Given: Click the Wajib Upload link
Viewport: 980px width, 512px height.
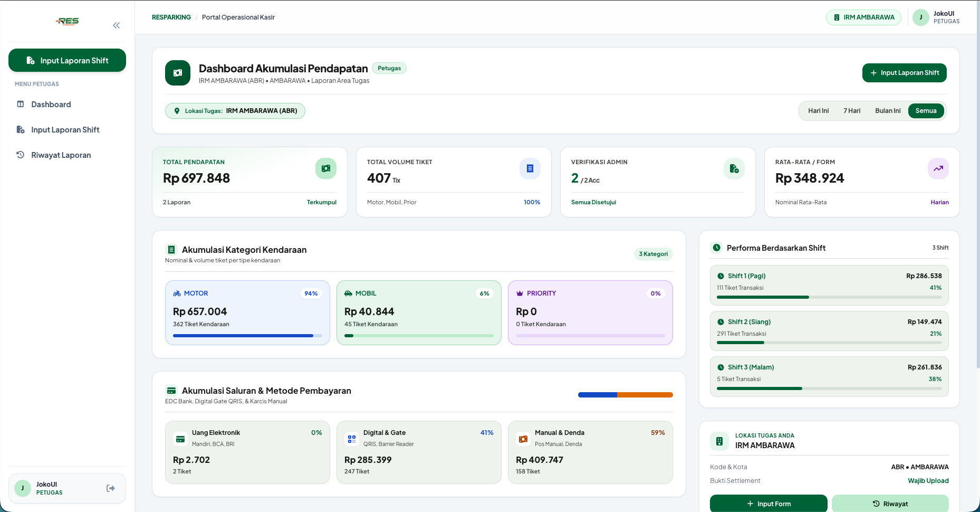Looking at the screenshot, I should click(928, 481).
